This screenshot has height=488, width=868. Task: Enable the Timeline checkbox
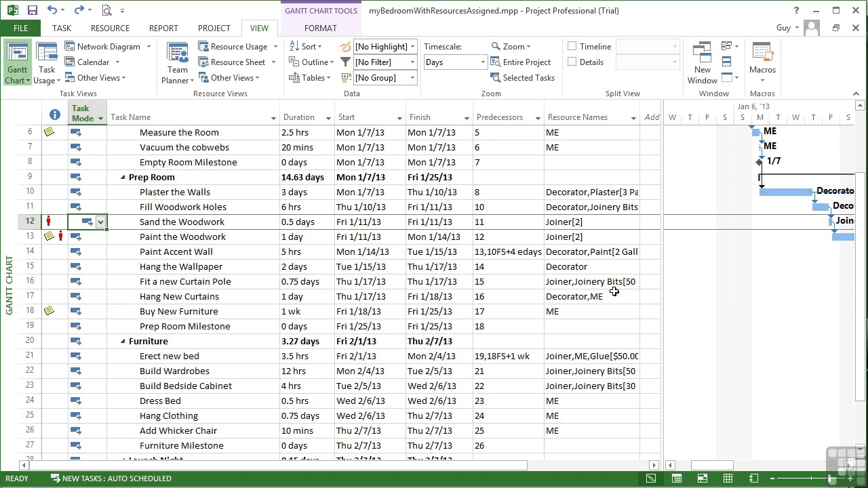click(572, 46)
